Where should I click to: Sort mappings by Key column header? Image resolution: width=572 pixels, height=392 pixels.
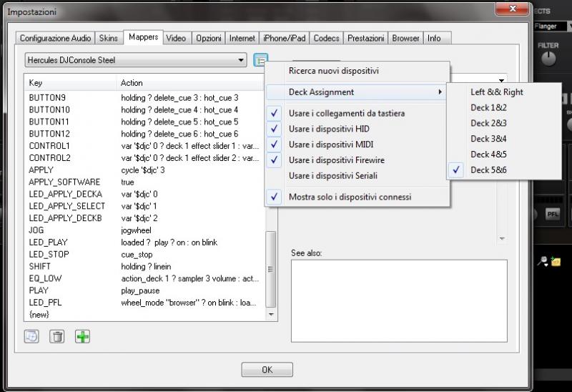(71, 83)
